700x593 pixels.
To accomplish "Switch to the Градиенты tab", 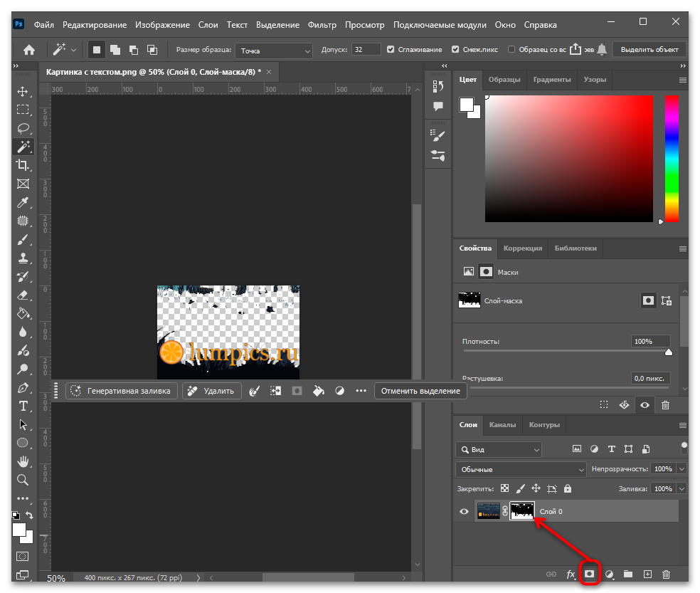I will tap(552, 80).
